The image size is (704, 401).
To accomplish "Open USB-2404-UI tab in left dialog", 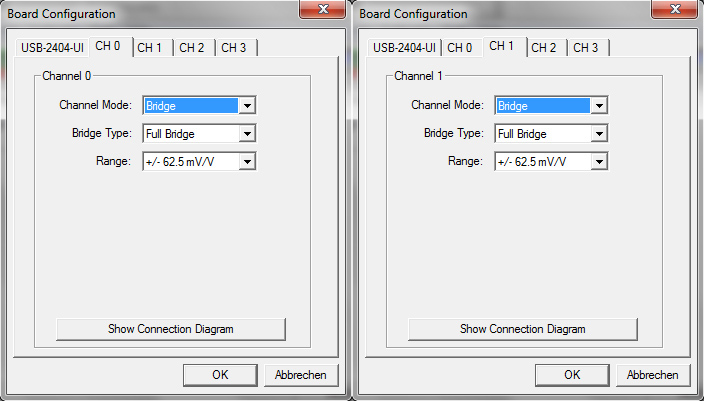I will coord(52,48).
